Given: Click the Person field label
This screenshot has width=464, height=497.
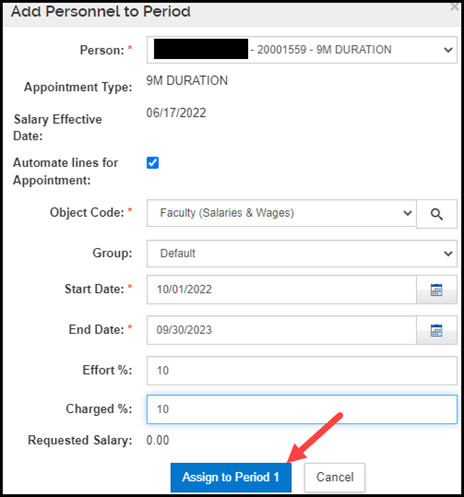Looking at the screenshot, I should click(x=102, y=50).
